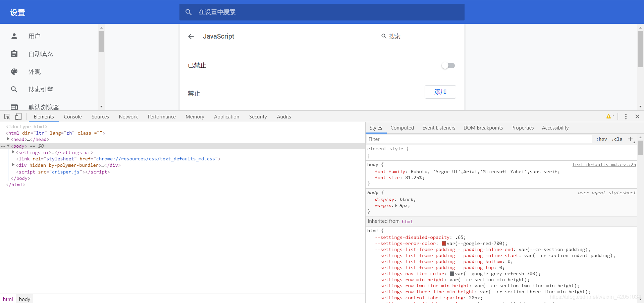Image resolution: width=644 pixels, height=303 pixels.
Task: Focus the Styles Filter input field
Action: click(479, 139)
